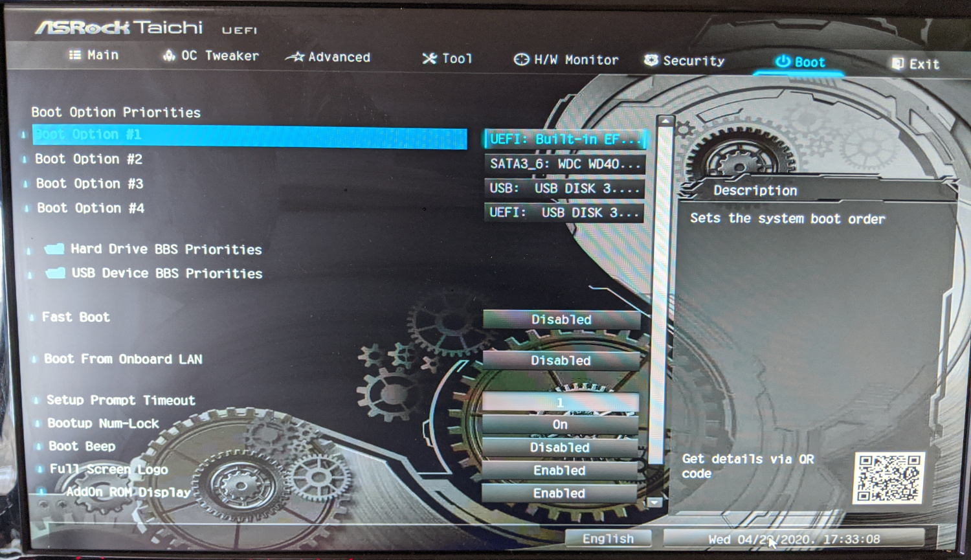Toggle the Fast Boot Disabled setting
The width and height of the screenshot is (971, 560).
561,319
